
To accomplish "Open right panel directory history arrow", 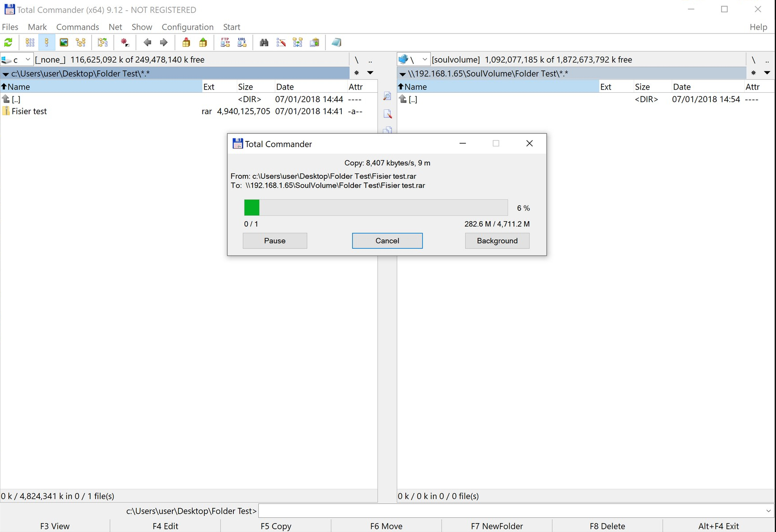I will click(767, 73).
